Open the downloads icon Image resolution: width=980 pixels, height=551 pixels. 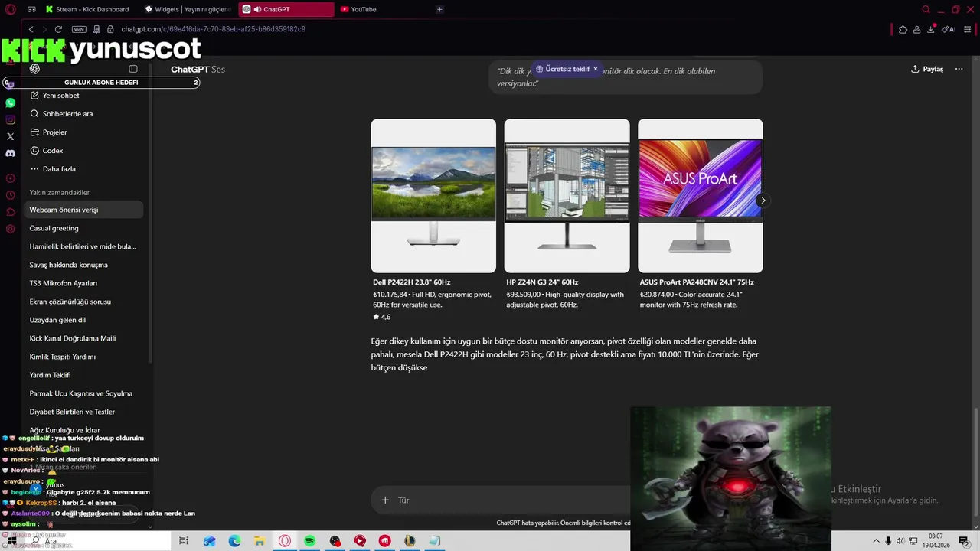pos(932,29)
